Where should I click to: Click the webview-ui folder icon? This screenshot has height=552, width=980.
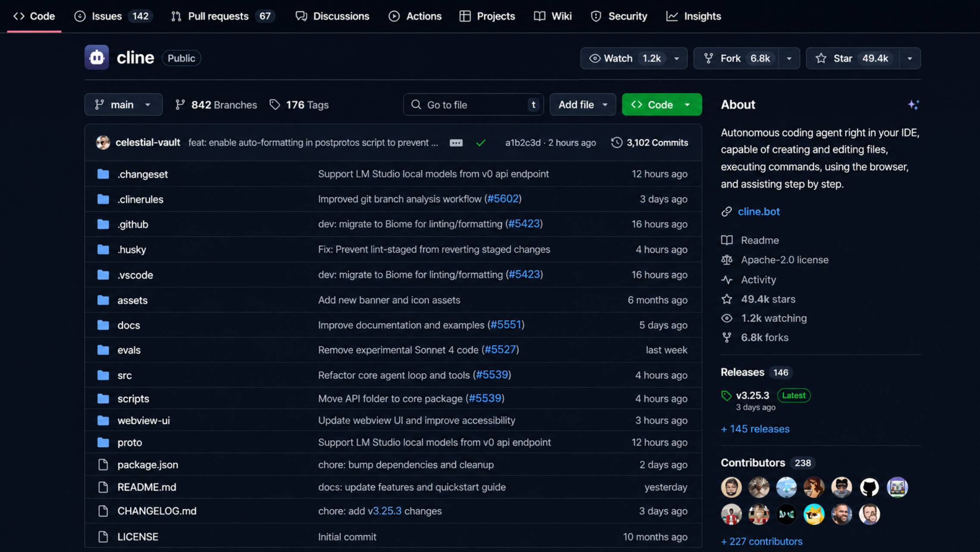103,420
